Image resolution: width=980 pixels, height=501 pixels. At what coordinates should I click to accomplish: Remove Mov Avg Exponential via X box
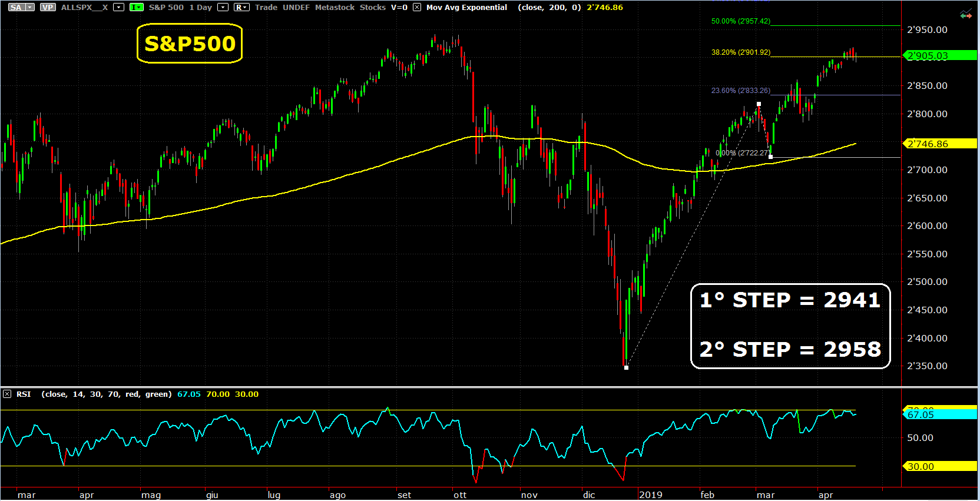[x=417, y=8]
